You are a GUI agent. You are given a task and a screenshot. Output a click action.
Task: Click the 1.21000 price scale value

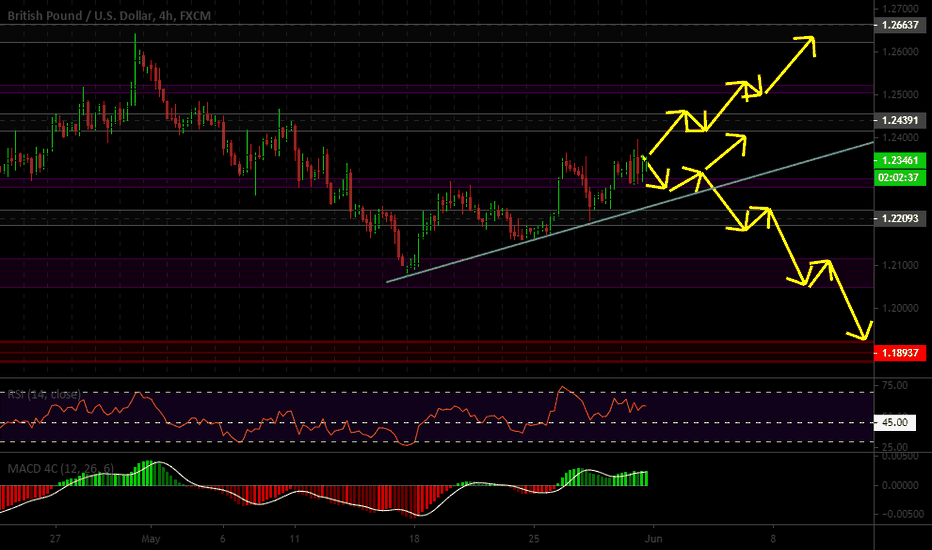(900, 265)
